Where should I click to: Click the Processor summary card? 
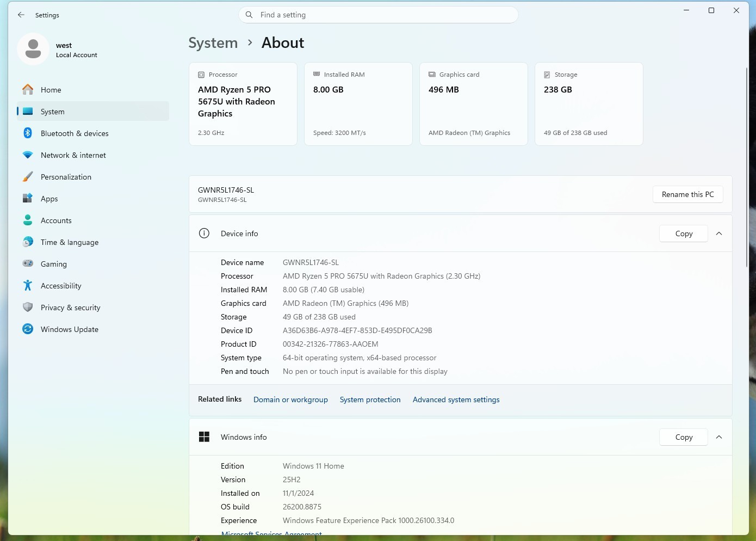click(243, 104)
